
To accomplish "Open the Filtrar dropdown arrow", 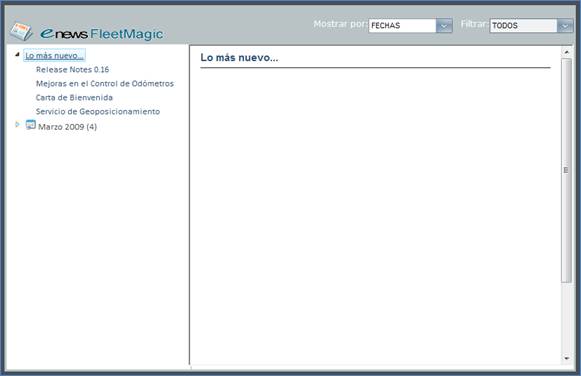I will point(565,26).
